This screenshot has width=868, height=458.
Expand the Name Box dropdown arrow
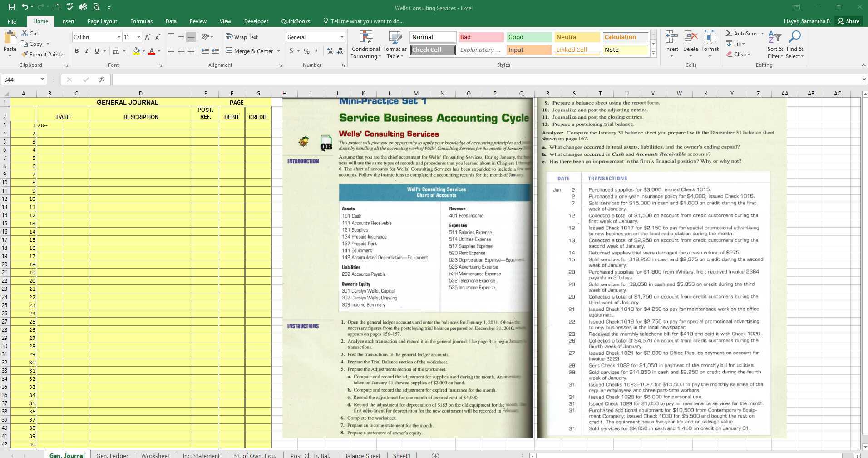42,80
